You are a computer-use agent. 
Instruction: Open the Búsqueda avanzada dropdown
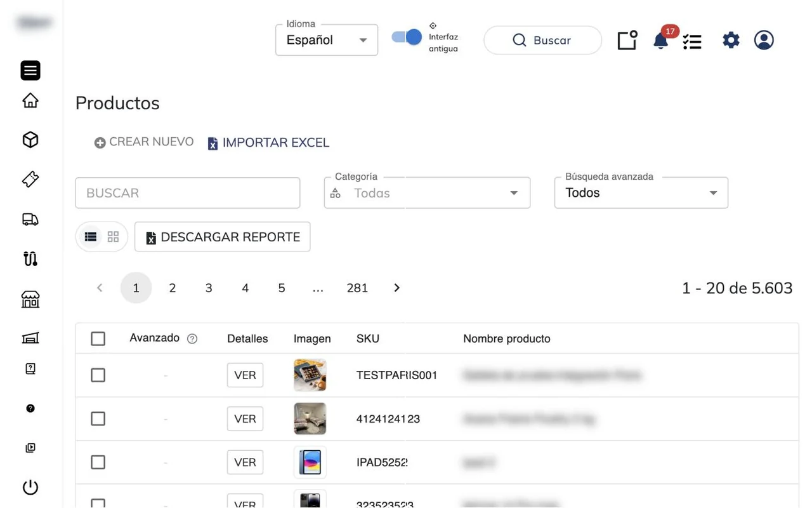[x=641, y=193]
